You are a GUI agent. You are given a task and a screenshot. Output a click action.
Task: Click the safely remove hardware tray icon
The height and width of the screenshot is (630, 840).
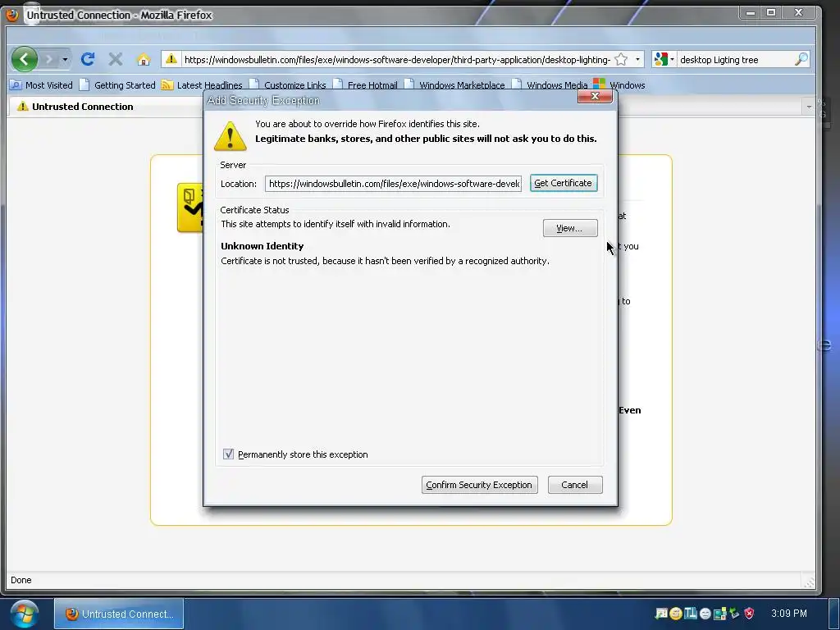click(734, 614)
